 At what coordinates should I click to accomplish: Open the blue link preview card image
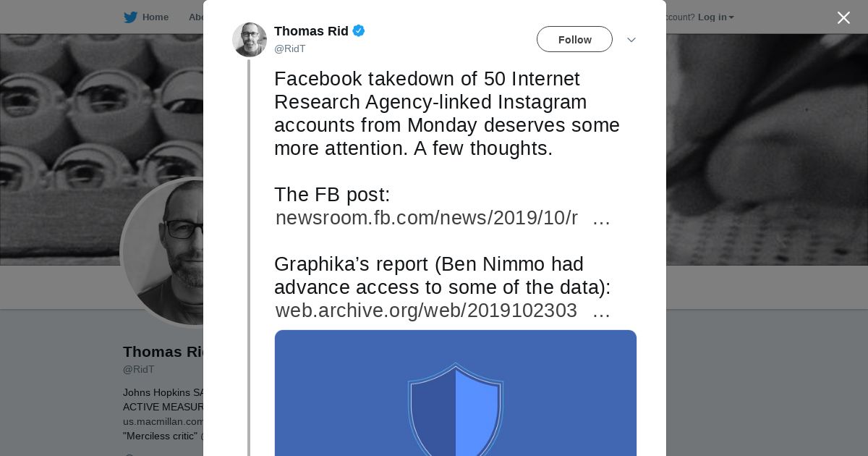456,393
